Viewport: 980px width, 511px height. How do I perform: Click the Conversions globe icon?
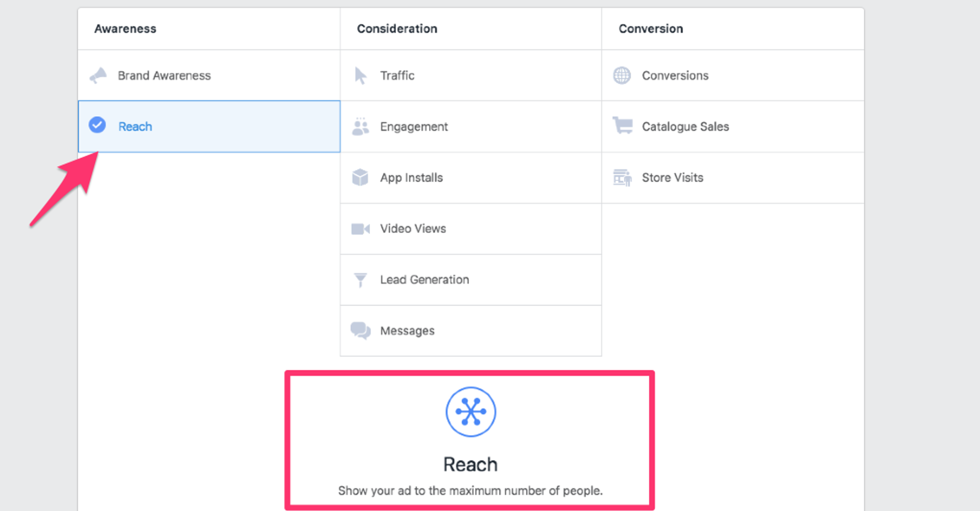click(x=622, y=76)
